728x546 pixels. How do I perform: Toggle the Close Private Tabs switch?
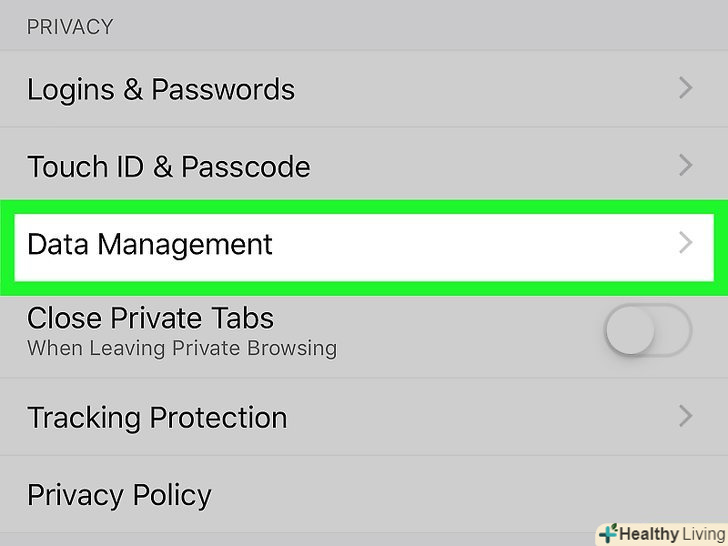(648, 331)
